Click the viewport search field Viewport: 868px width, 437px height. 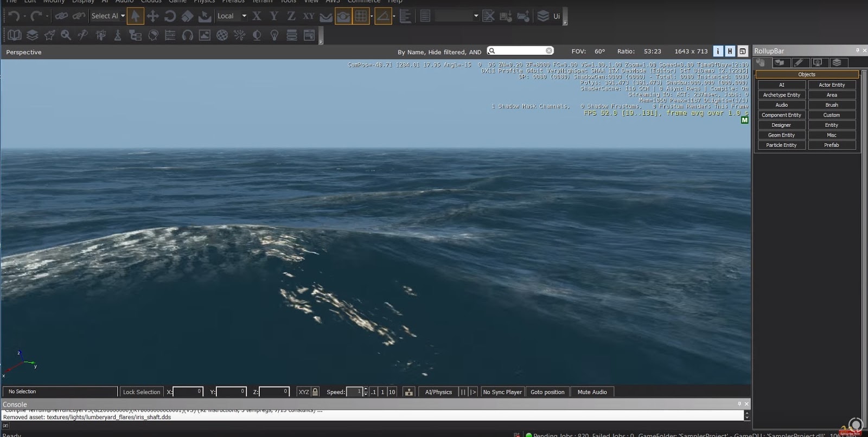click(521, 51)
